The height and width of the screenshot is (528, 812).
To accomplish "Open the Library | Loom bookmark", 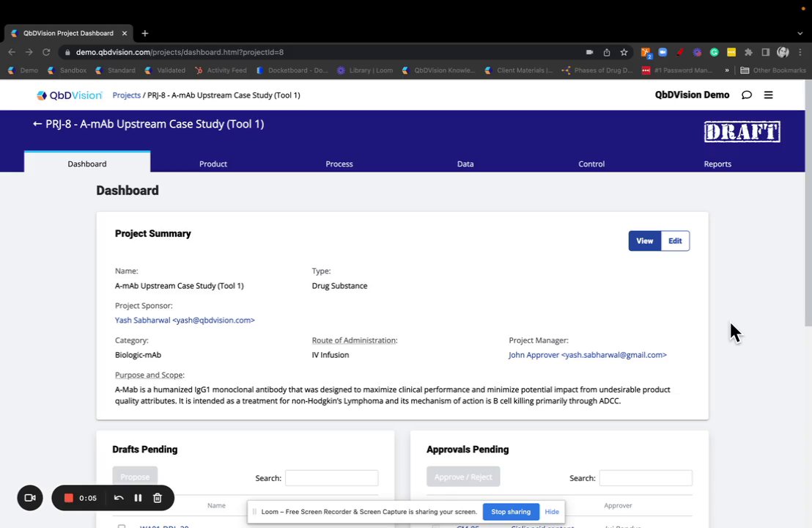I will [x=365, y=70].
